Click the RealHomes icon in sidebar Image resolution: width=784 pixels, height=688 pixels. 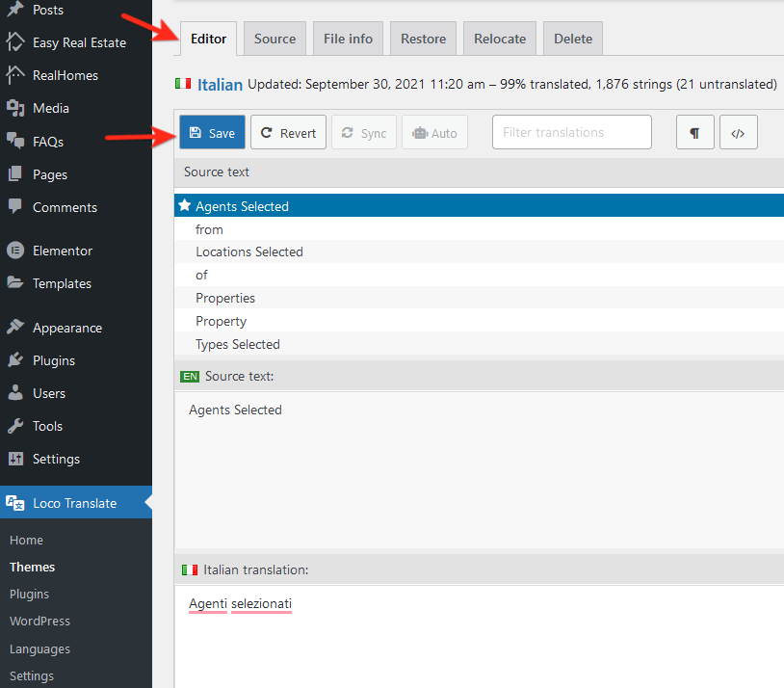click(15, 75)
